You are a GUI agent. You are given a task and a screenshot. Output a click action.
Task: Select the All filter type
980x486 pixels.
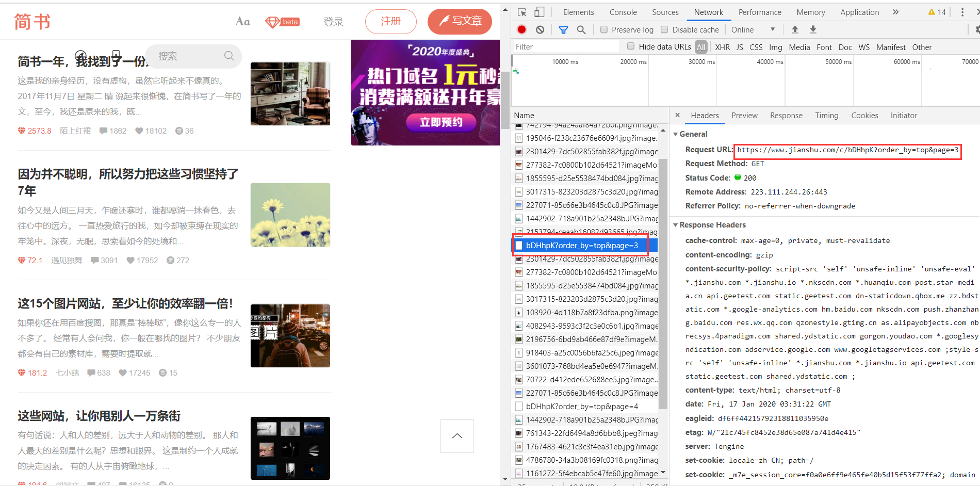701,47
